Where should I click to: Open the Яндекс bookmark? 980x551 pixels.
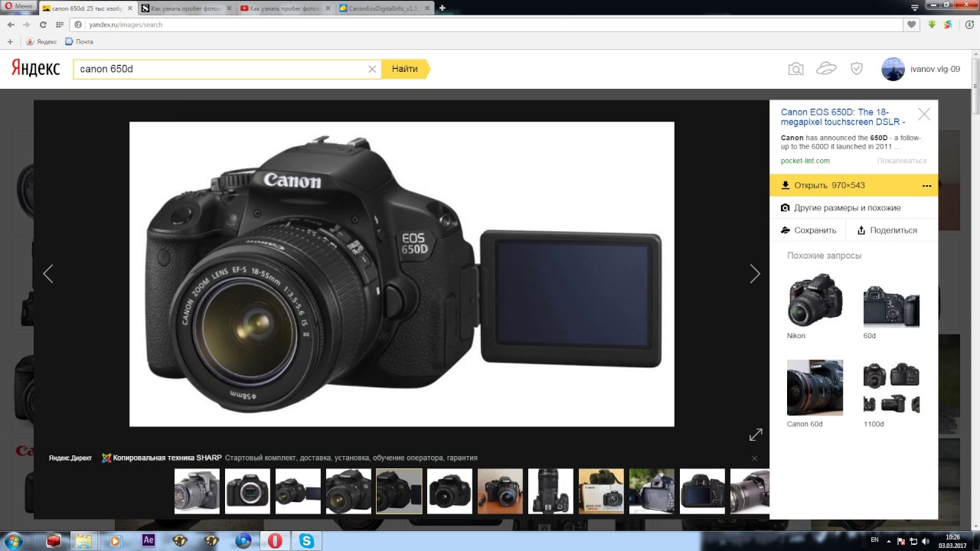point(42,41)
